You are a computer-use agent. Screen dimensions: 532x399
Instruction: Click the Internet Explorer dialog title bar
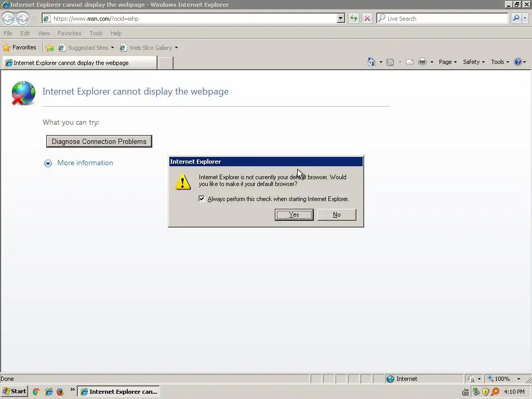click(x=265, y=162)
